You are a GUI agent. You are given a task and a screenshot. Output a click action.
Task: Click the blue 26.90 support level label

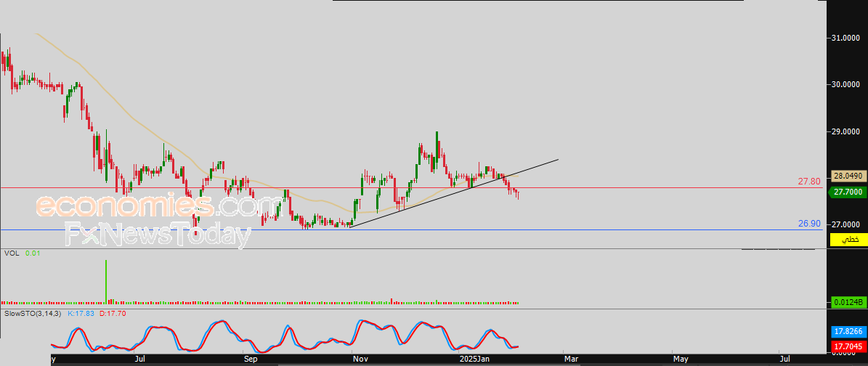pyautogui.click(x=808, y=224)
